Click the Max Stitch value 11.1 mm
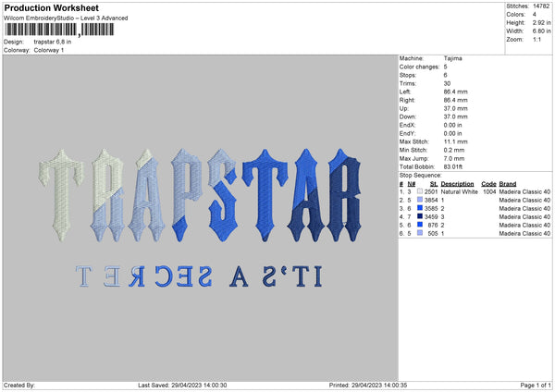This screenshot has height=392, width=555. 455,141
